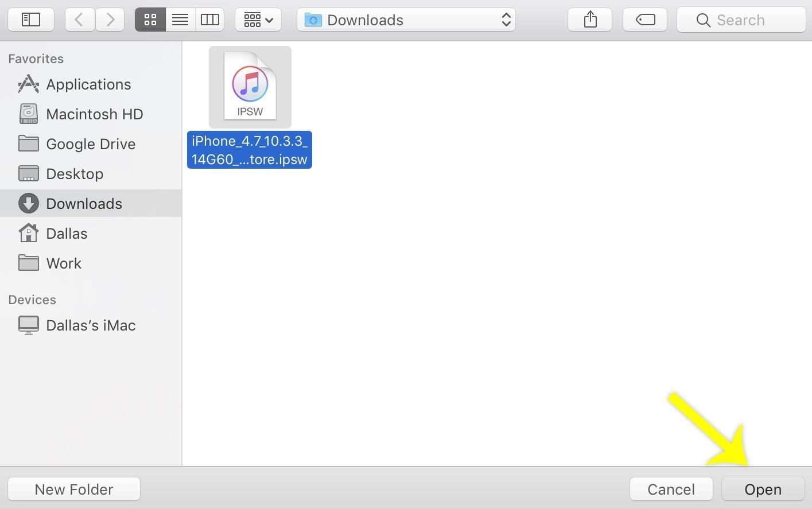Switch to list view
Viewport: 812px width, 509px height.
180,20
